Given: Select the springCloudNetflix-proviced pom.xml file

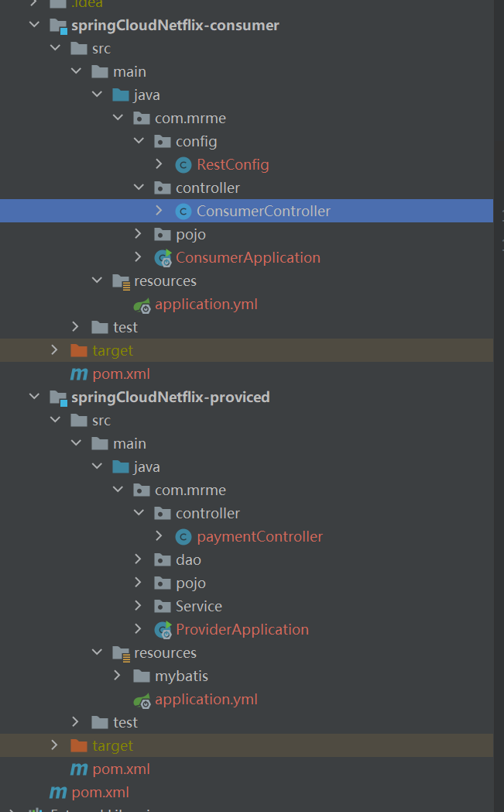Looking at the screenshot, I should point(121,769).
